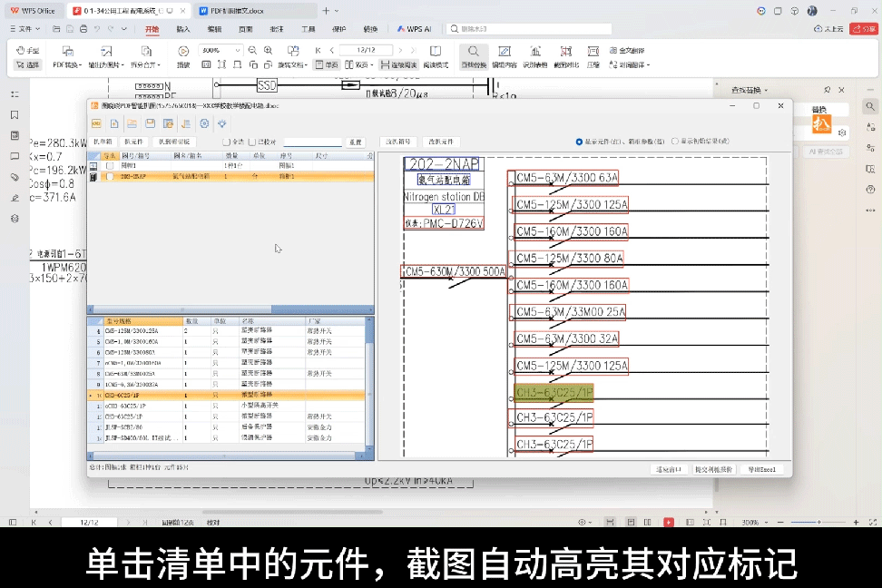
Task: Click the first box-extract button in dialog
Action: pos(103,142)
